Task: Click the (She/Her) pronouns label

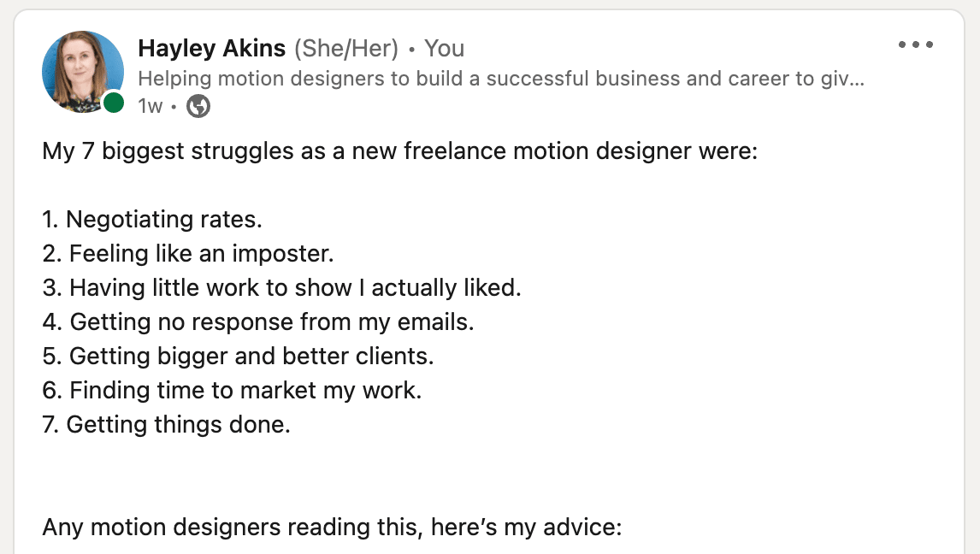Action: [x=346, y=48]
